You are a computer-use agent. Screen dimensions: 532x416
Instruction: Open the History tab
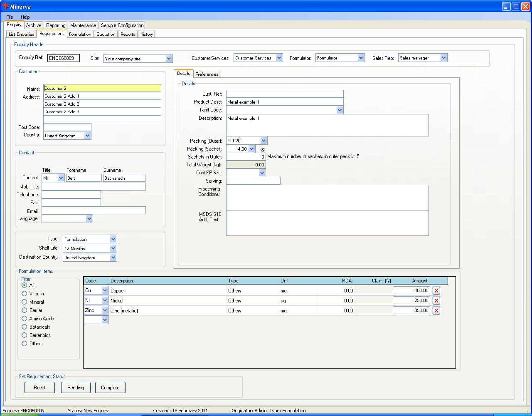[x=147, y=34]
